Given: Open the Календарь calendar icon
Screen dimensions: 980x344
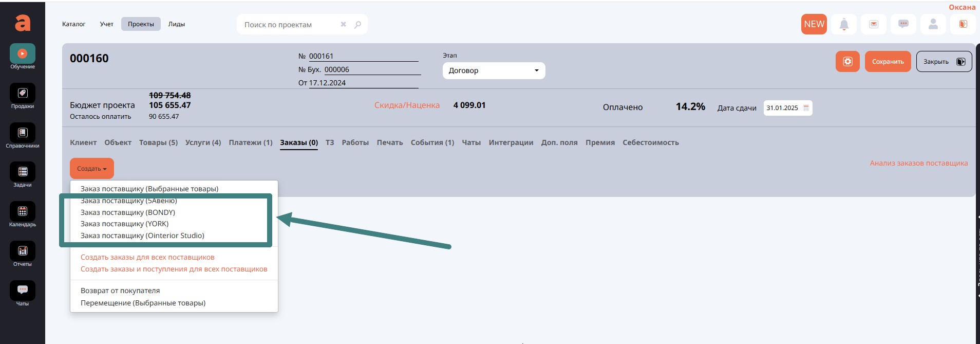Looking at the screenshot, I should tap(23, 212).
